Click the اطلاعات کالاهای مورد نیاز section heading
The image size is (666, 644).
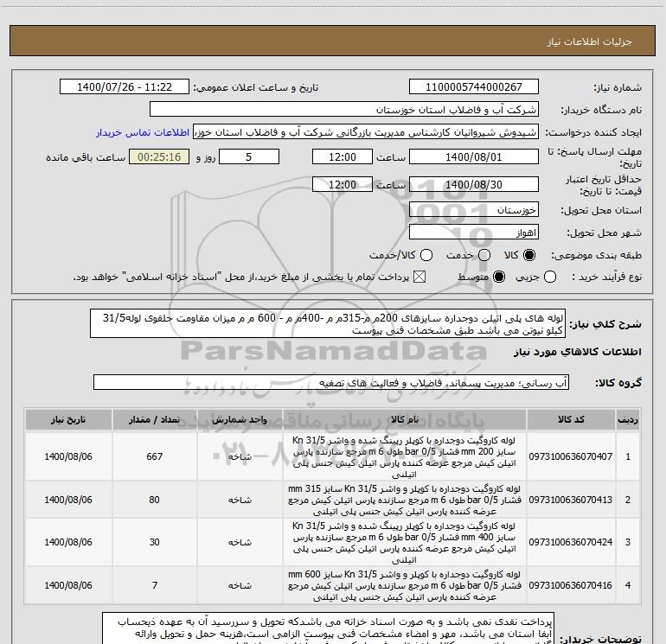[x=577, y=352]
